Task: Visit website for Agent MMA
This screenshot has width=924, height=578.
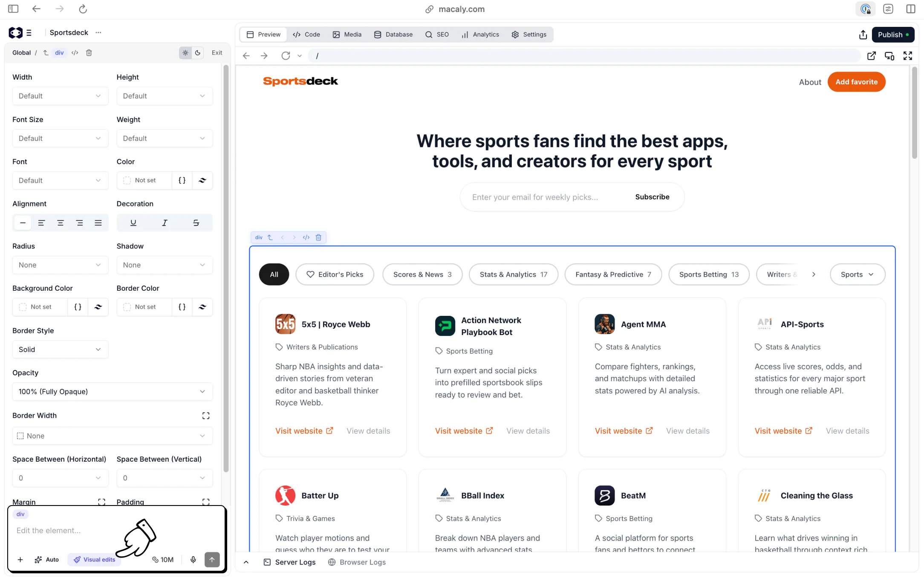Action: click(x=624, y=431)
